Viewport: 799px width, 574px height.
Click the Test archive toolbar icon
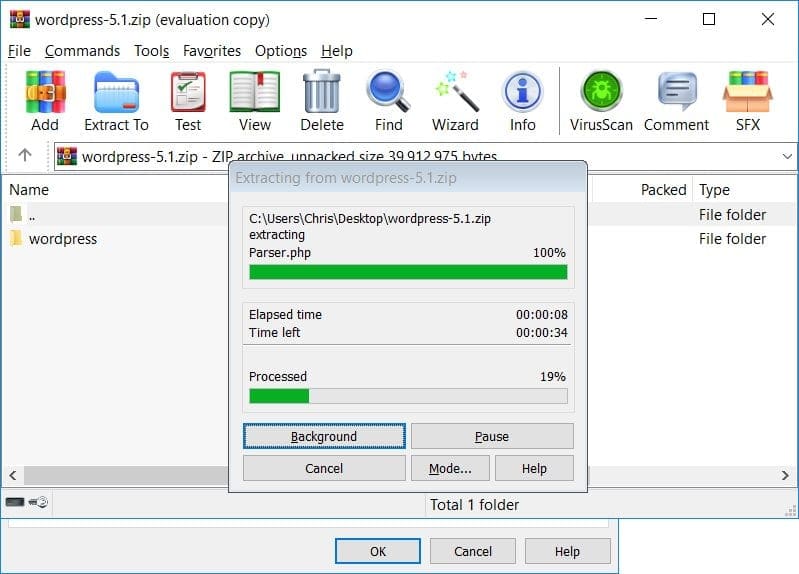tap(188, 92)
